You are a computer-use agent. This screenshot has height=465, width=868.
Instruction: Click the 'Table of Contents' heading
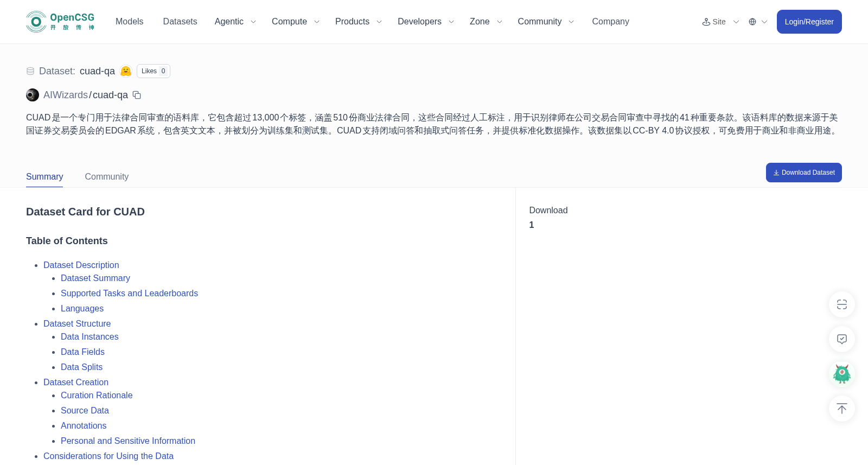(67, 241)
